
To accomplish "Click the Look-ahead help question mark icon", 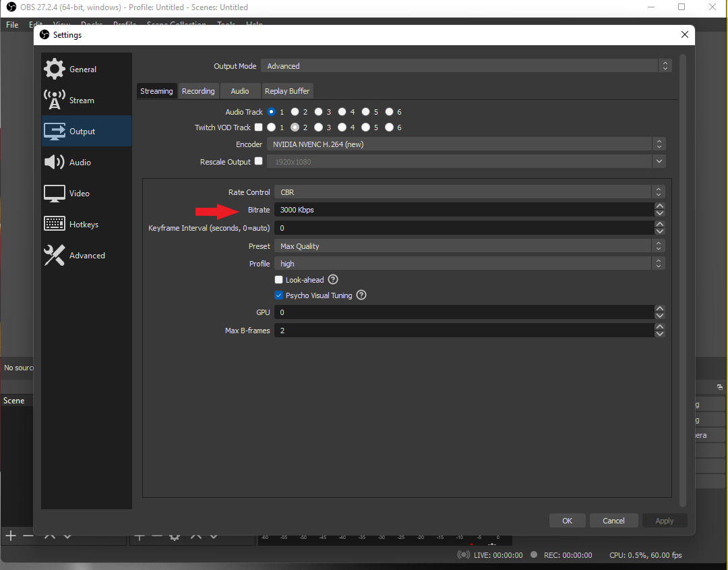I will coord(333,280).
